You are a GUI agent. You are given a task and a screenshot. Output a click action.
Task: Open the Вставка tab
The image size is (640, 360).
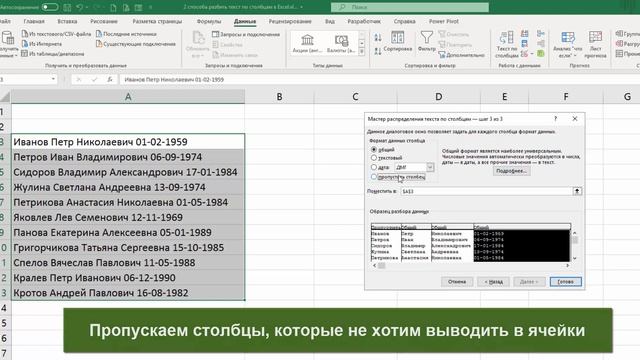67,21
